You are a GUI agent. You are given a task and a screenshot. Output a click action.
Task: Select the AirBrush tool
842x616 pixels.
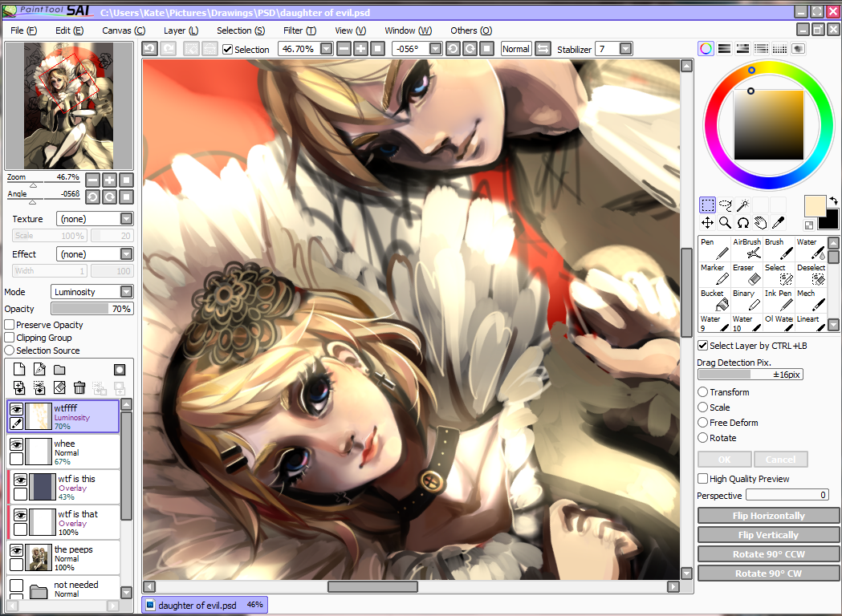[746, 249]
